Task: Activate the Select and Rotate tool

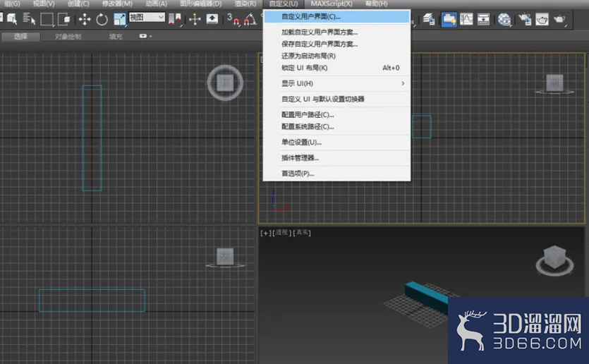Action: coord(102,19)
